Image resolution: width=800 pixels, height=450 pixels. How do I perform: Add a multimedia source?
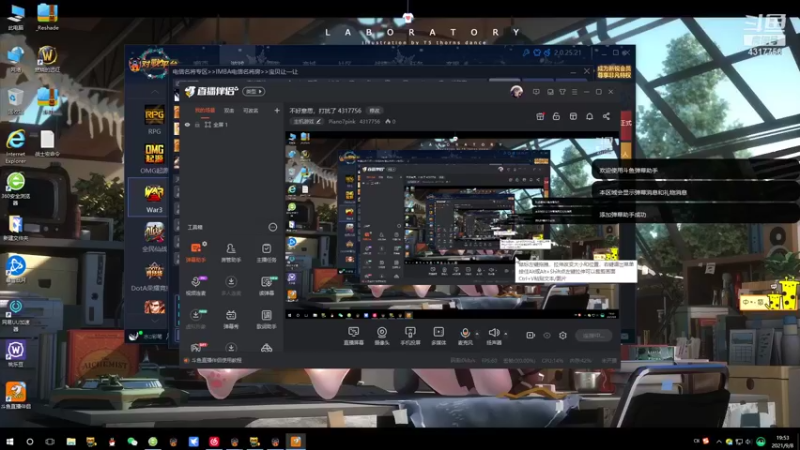(438, 336)
